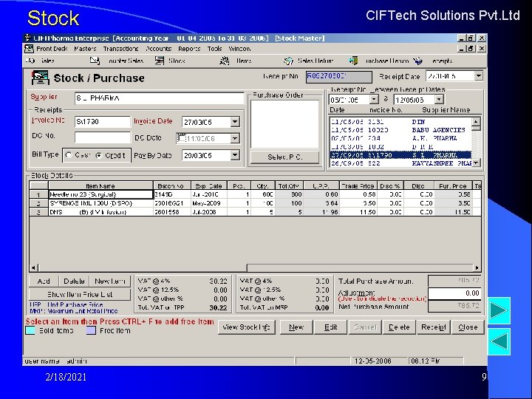Image resolution: width=532 pixels, height=399 pixels.
Task: Click the Receipts toolbar icon
Action: pos(417,61)
